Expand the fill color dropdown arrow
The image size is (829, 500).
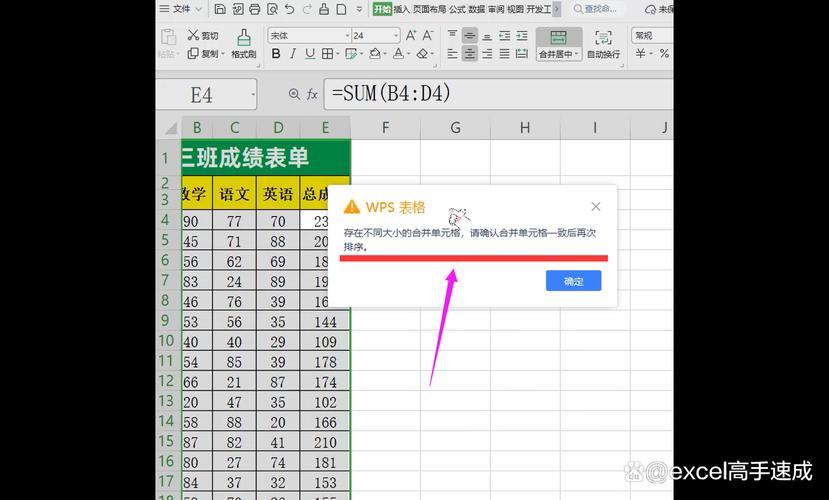point(384,53)
